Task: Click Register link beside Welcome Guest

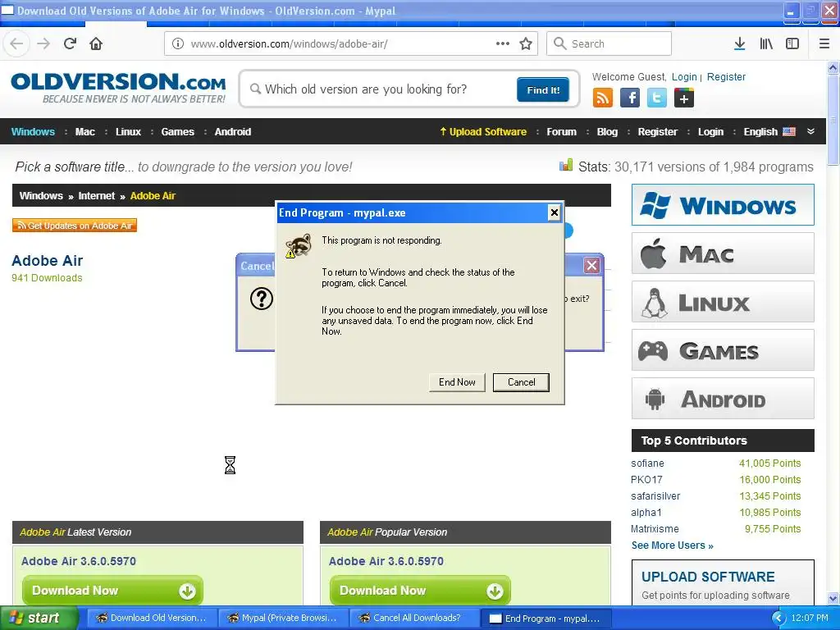Action: (x=726, y=76)
